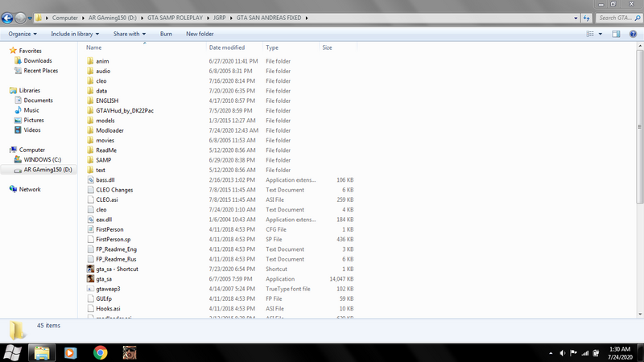Open Google Chrome from the taskbar

coord(100,353)
